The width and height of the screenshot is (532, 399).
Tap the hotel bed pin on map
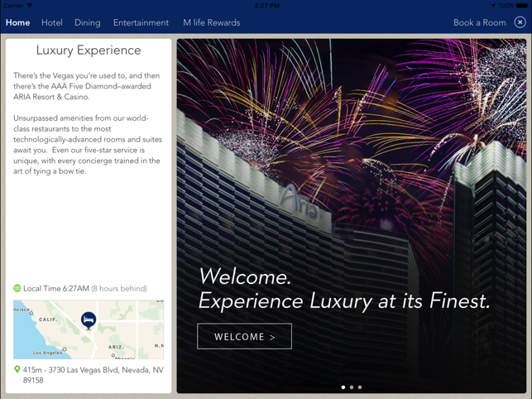point(89,320)
